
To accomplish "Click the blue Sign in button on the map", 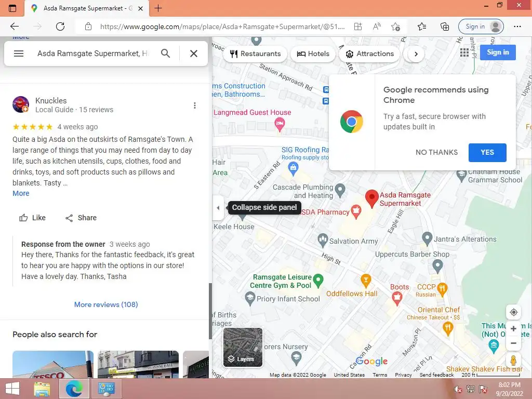I will tap(498, 52).
